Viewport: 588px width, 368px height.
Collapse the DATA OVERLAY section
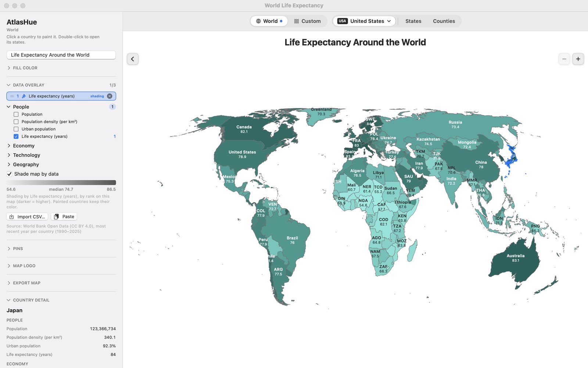point(25,85)
